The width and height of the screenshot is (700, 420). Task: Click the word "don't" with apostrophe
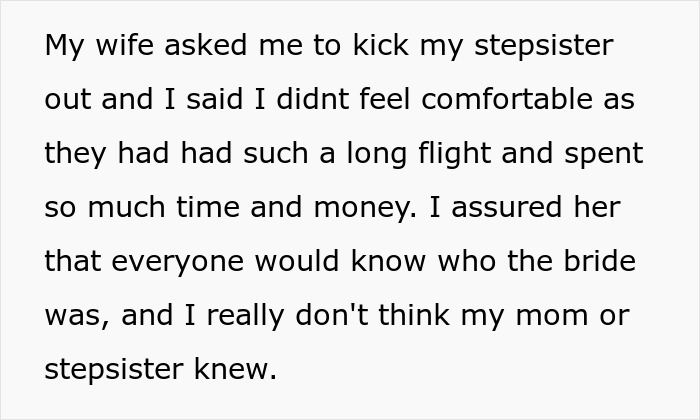pos(332,315)
